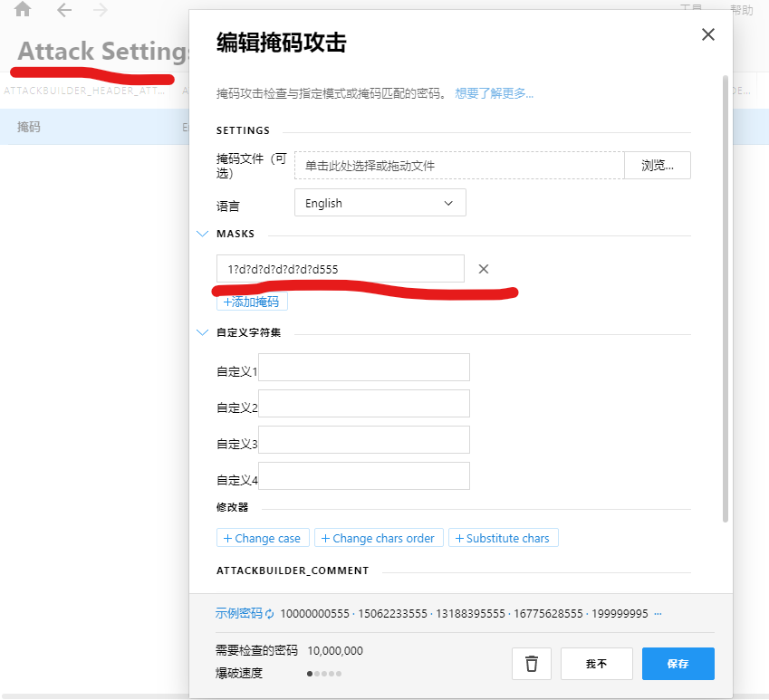Navigate forward with the right arrow
This screenshot has height=700, width=769.
101,10
